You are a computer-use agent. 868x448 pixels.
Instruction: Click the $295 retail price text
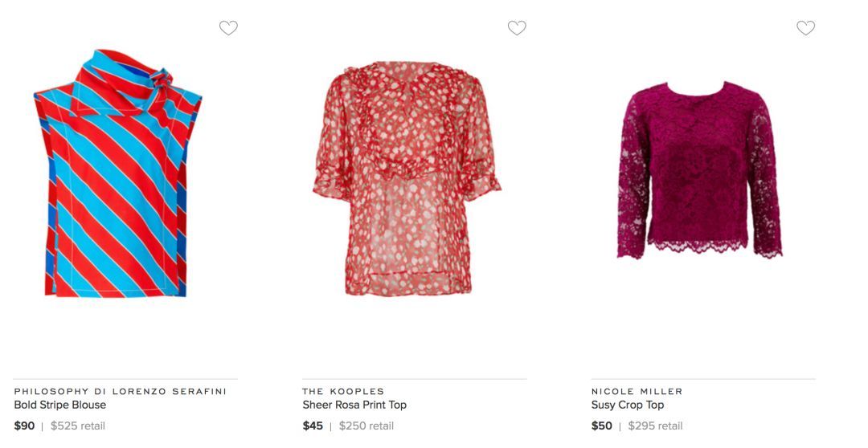(655, 426)
